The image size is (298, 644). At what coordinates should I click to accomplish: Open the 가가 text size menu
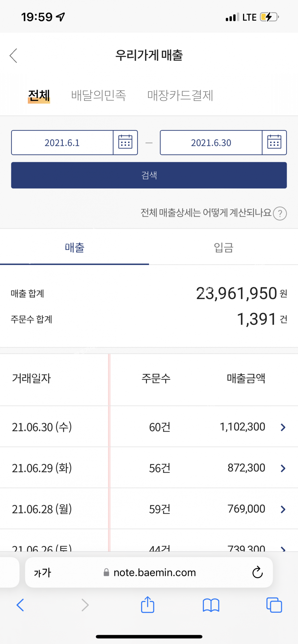coord(43,573)
